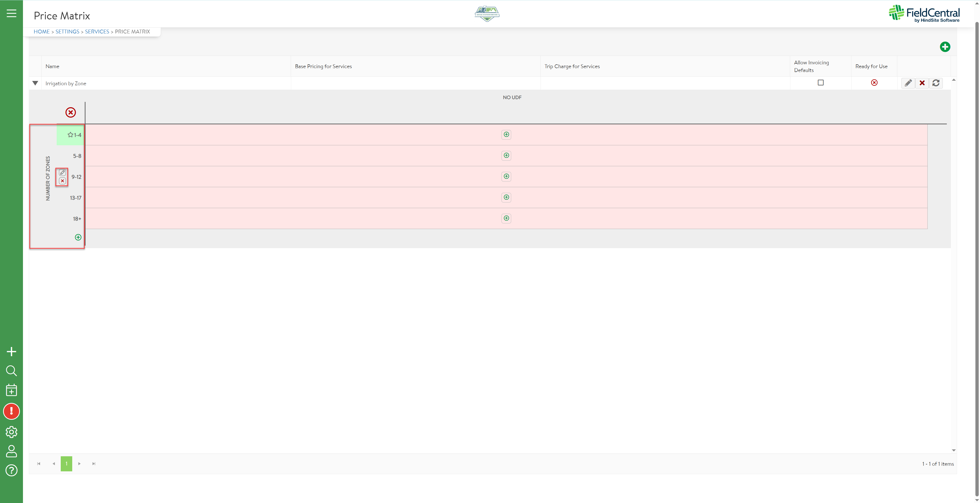Open the hamburger navigation menu
Screen dimensions: 980x503
11,13
